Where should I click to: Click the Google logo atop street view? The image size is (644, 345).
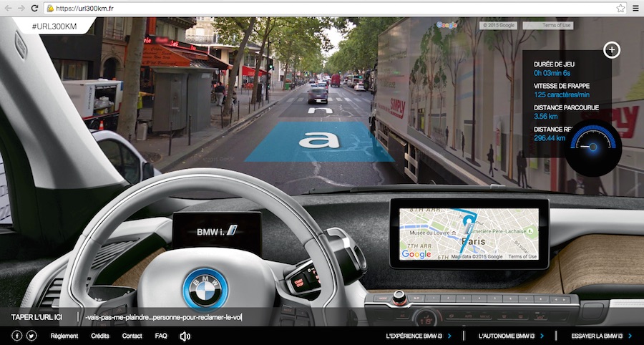(447, 25)
